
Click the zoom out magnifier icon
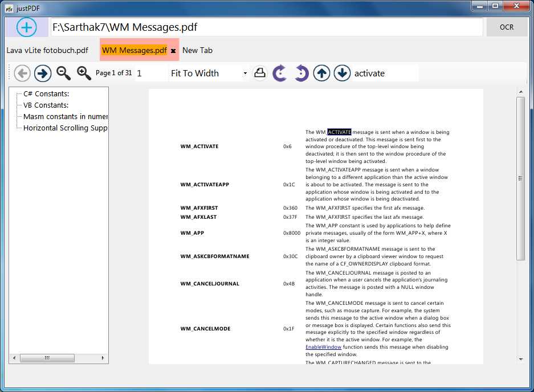63,73
